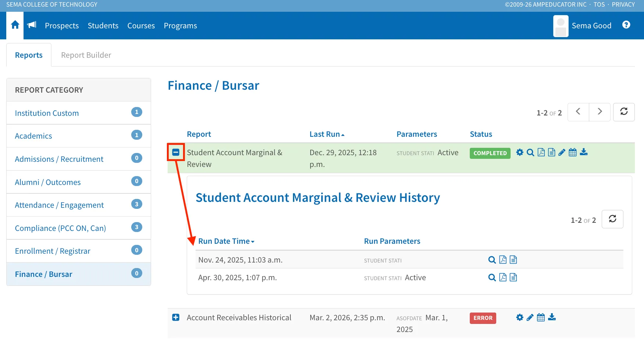Click gear icon for Account Receivables Historical
Viewport: 644px width, 339px height.
click(519, 317)
